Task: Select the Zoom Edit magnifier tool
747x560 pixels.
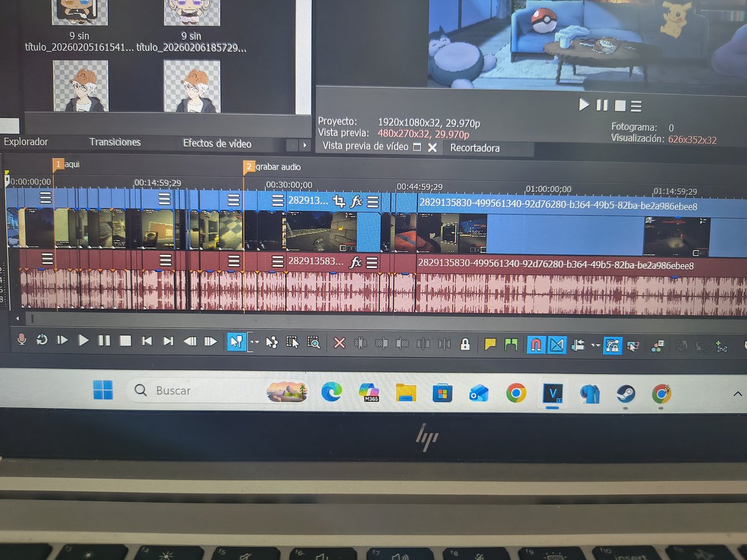Action: click(x=314, y=342)
